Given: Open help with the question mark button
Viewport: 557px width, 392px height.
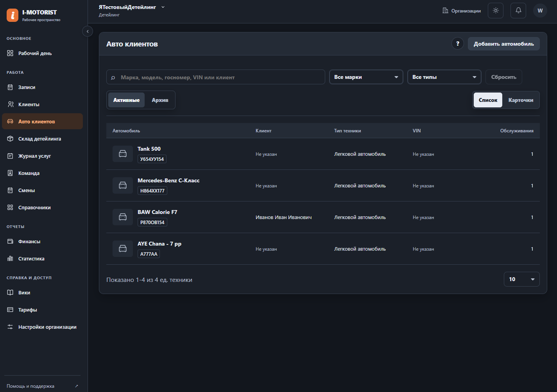Looking at the screenshot, I should [458, 43].
